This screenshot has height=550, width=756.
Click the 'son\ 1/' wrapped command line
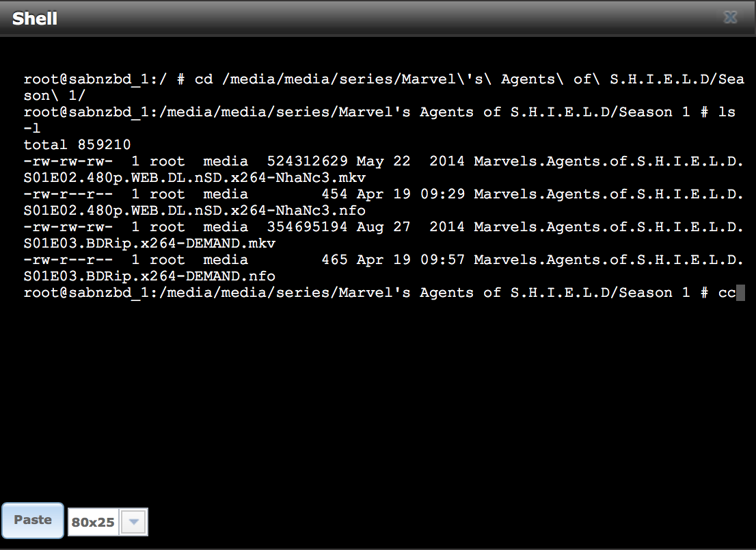pos(55,96)
